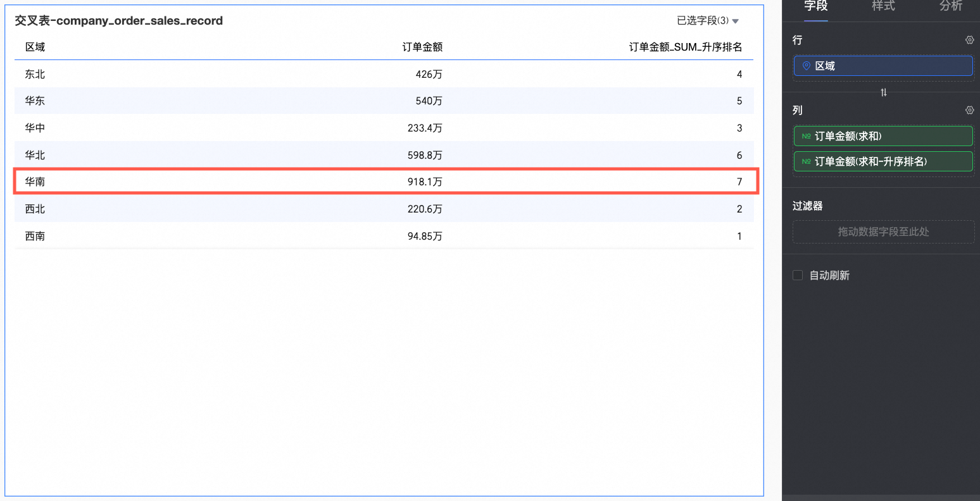
Task: Select the 西南 row cell
Action: [x=35, y=236]
